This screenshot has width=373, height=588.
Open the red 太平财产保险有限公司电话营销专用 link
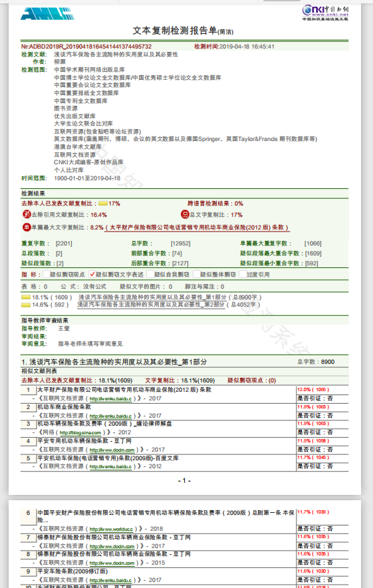(x=197, y=227)
